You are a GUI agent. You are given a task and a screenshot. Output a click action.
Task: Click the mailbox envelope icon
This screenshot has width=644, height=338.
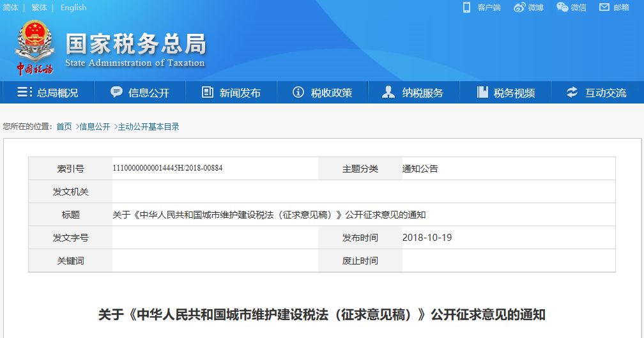tap(604, 7)
